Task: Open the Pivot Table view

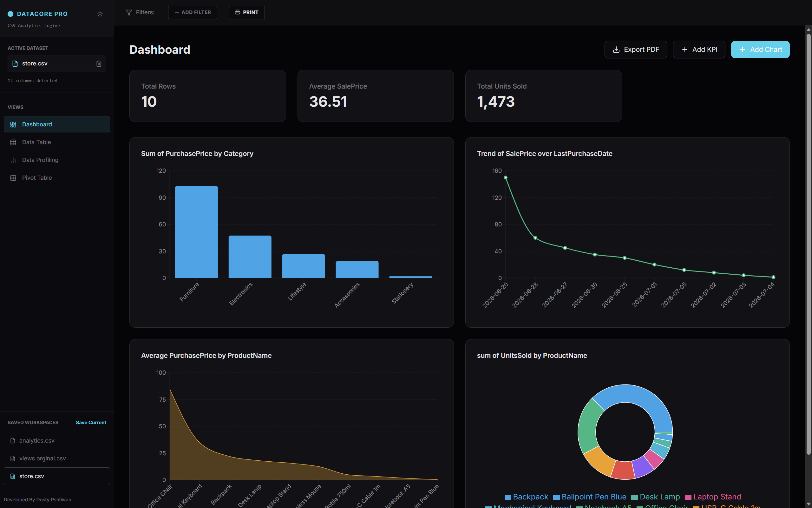Action: [57, 178]
